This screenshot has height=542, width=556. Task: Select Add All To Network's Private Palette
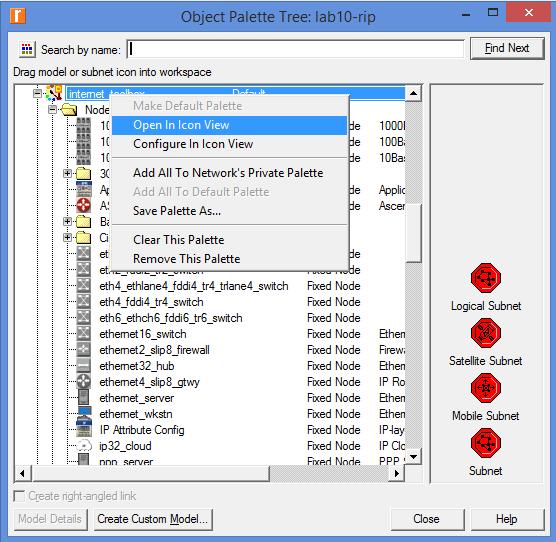point(229,173)
